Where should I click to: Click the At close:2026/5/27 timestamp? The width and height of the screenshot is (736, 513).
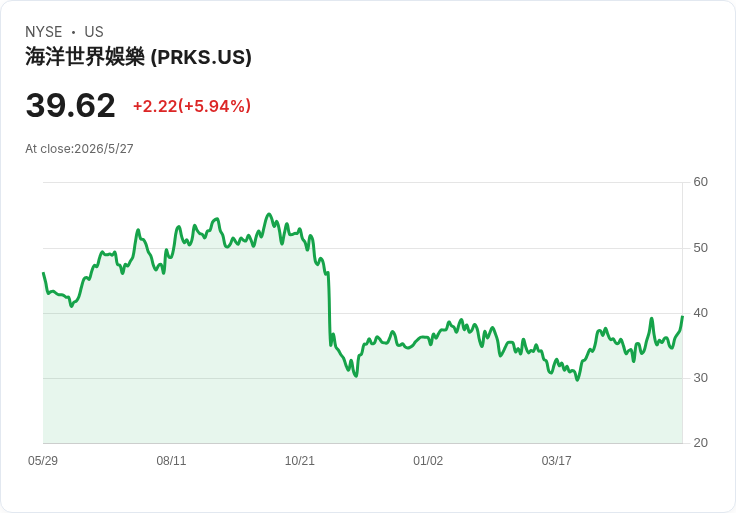point(79,149)
